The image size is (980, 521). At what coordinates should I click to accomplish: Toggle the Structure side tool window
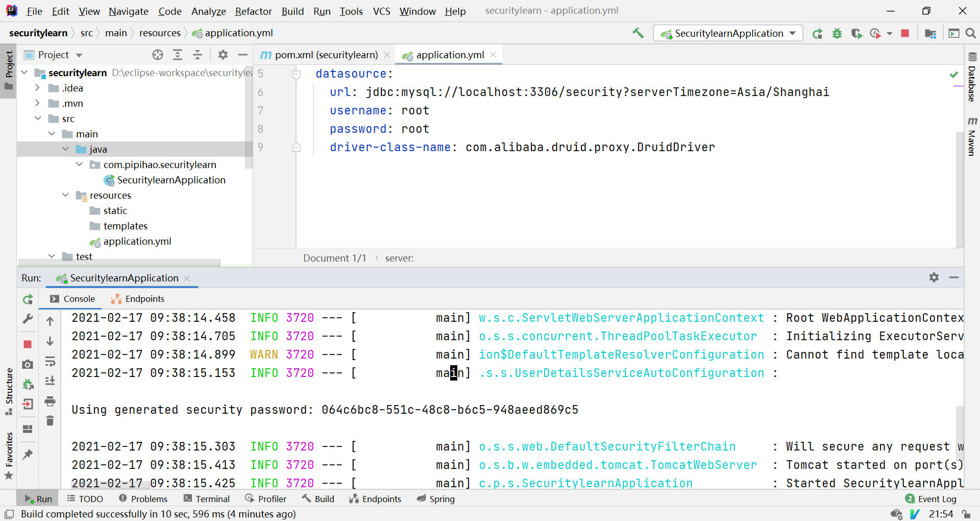pos(9,391)
